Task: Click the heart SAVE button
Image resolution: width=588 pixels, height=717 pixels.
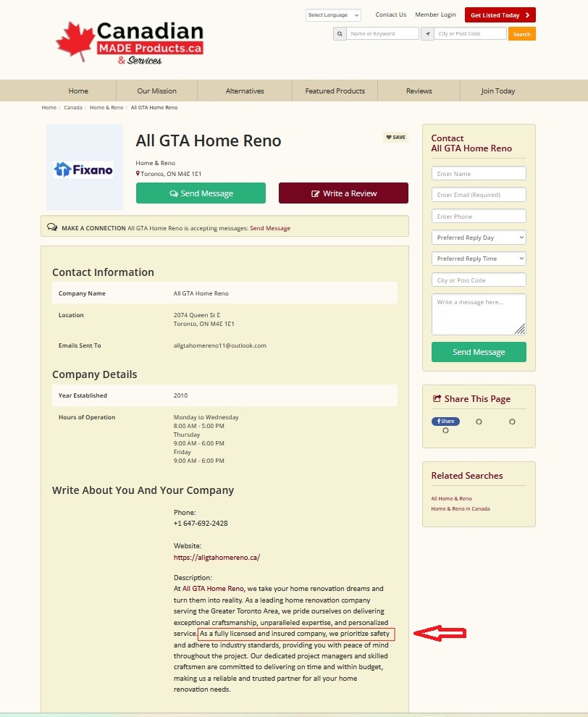Action: click(395, 137)
